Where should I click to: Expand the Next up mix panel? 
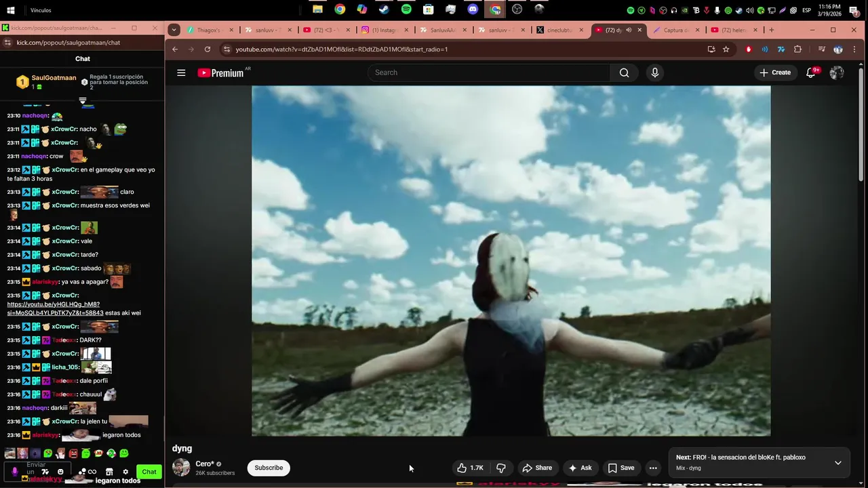pyautogui.click(x=837, y=463)
